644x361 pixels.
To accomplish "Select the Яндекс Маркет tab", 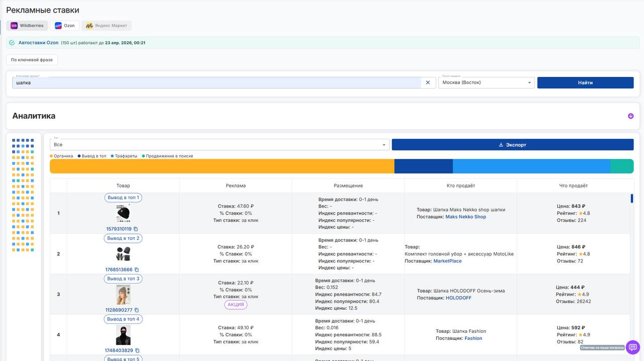I will 106,26.
